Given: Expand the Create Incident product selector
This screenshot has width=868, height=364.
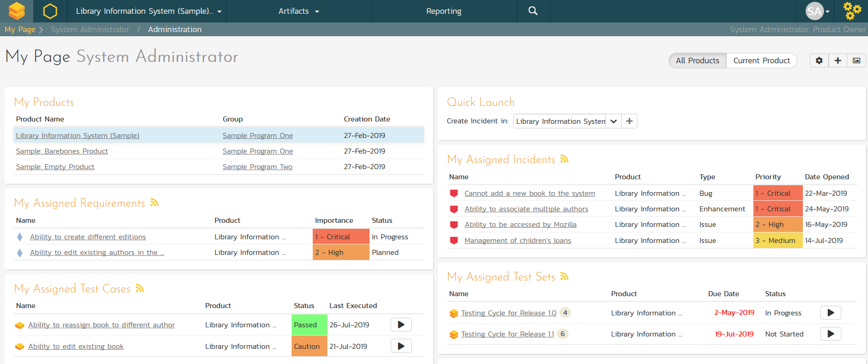Looking at the screenshot, I should (613, 121).
